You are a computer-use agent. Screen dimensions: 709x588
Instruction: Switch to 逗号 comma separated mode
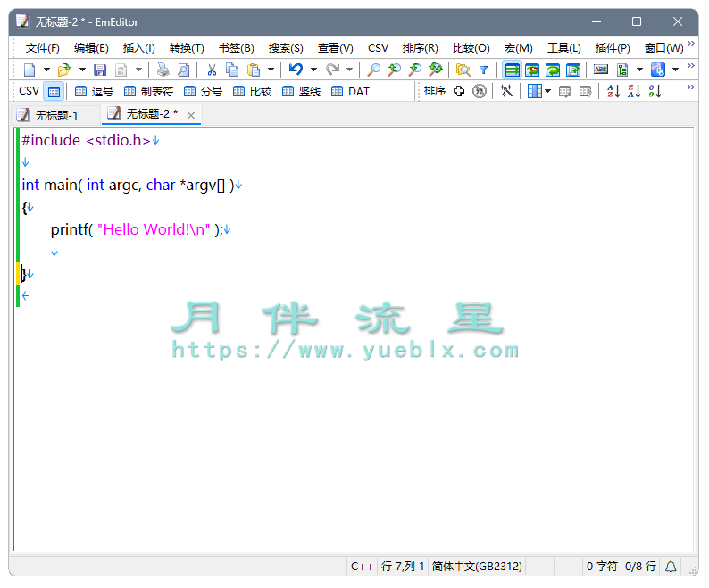94,92
